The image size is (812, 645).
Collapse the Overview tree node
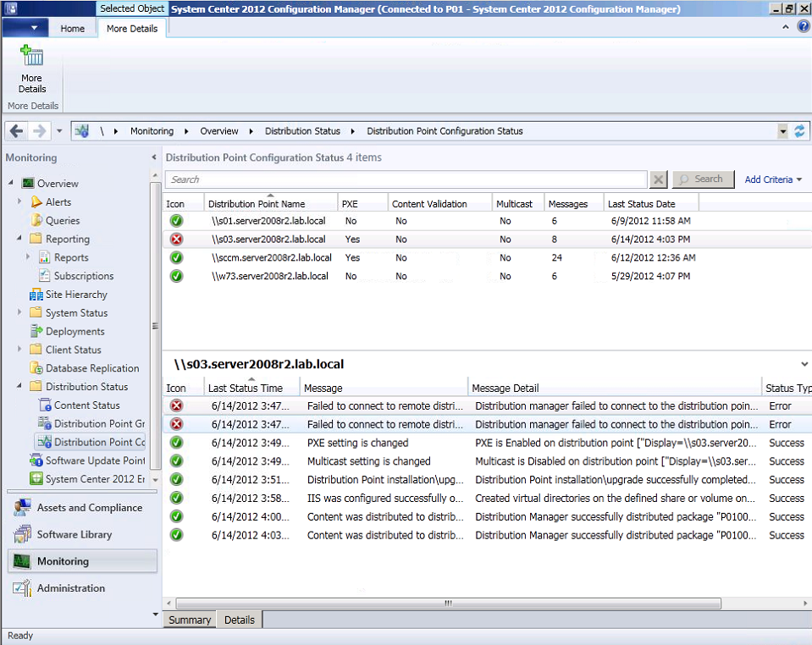(11, 183)
